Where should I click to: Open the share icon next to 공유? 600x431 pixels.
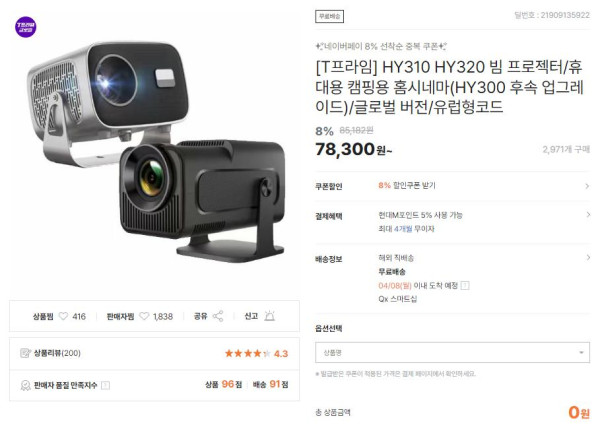click(218, 316)
